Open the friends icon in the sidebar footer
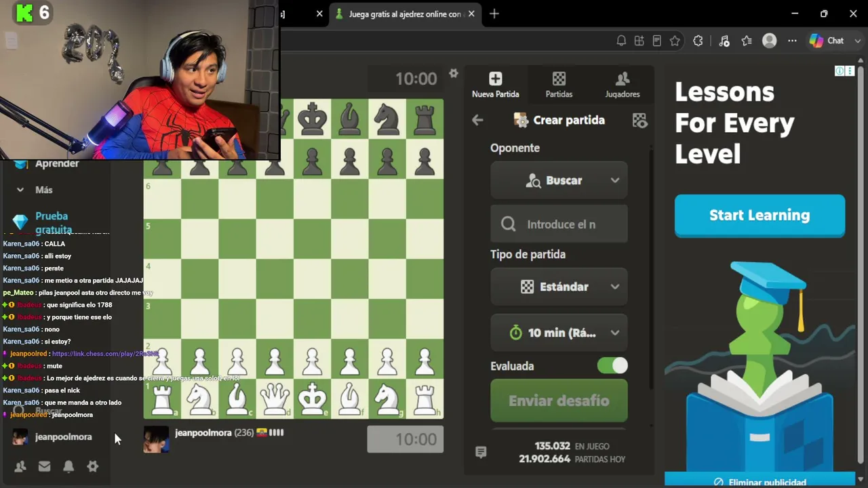 20,466
